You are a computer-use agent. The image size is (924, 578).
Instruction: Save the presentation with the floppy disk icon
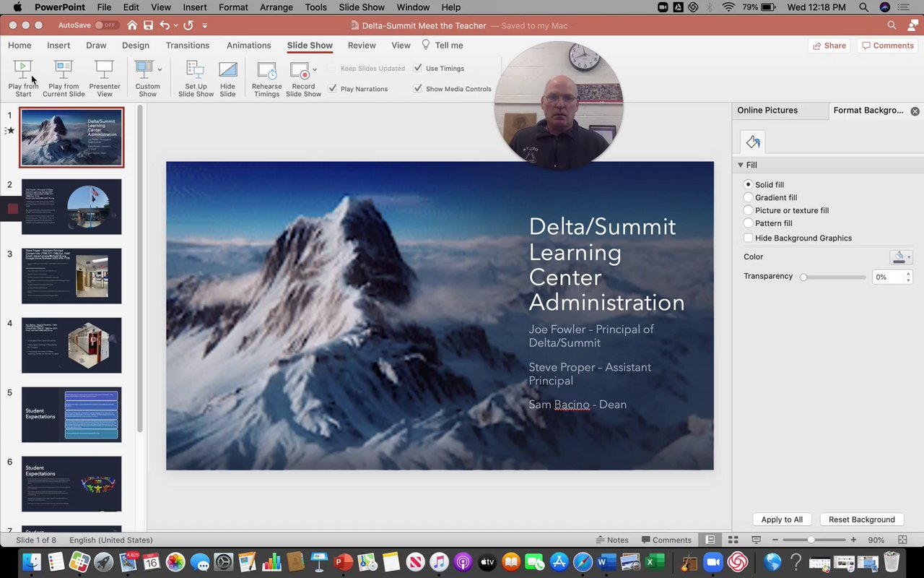point(148,25)
